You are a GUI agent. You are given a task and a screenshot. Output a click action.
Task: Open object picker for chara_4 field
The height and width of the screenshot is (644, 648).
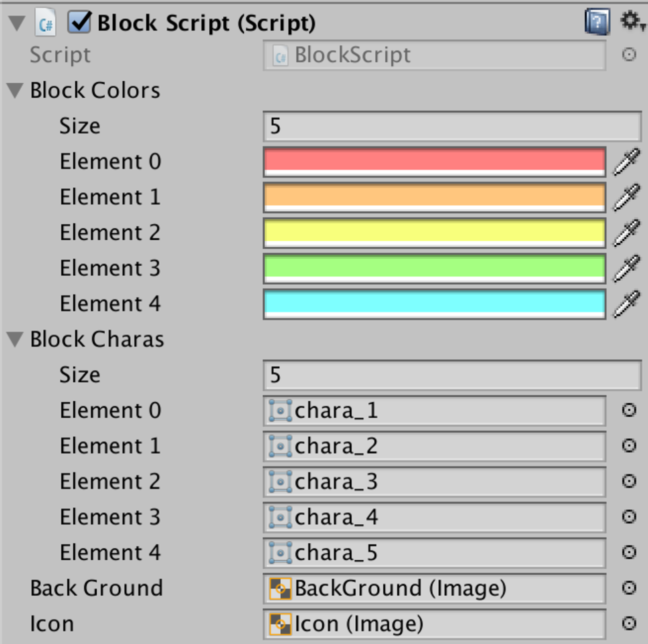coord(629,517)
